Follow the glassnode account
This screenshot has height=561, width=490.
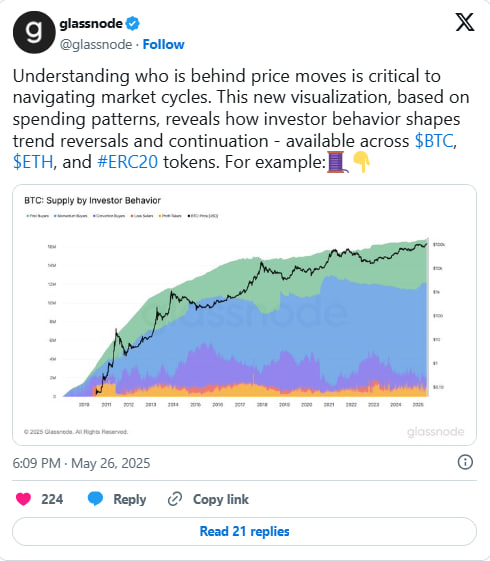163,44
